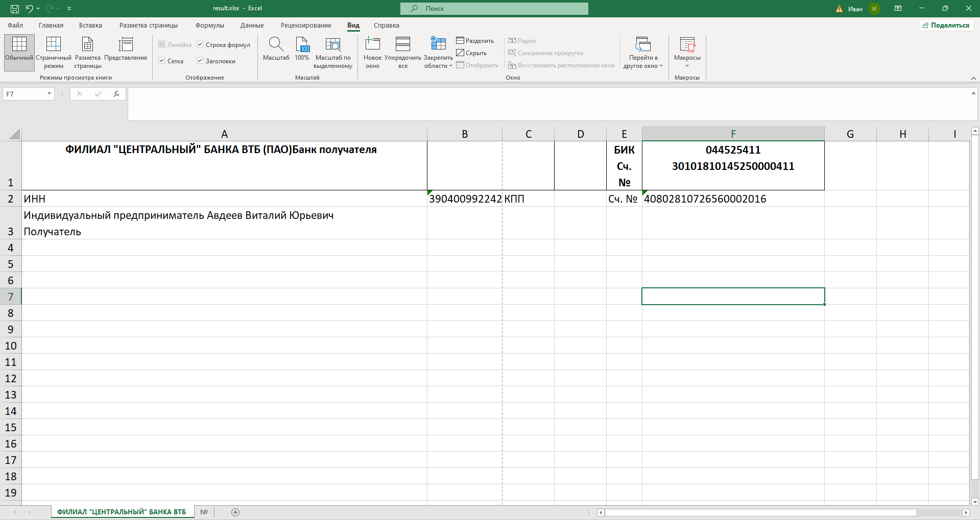Switch to the Вставка tab
980x520 pixels.
click(x=90, y=26)
